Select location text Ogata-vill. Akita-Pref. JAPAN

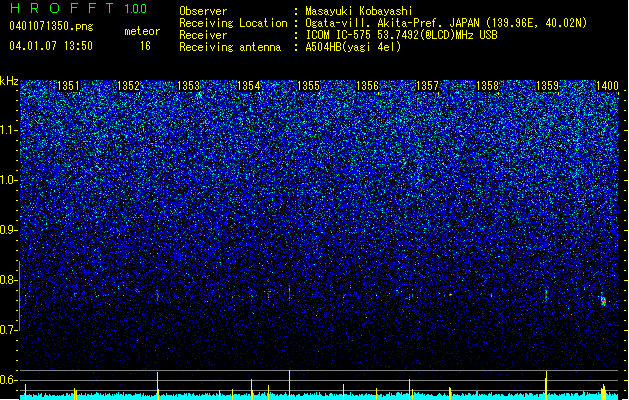pyautogui.click(x=393, y=23)
